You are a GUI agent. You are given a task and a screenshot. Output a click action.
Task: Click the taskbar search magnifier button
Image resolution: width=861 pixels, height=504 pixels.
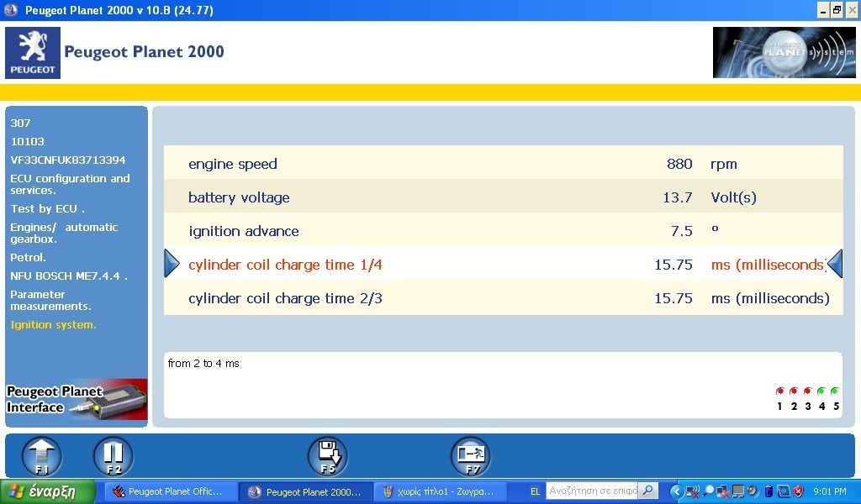coord(648,491)
